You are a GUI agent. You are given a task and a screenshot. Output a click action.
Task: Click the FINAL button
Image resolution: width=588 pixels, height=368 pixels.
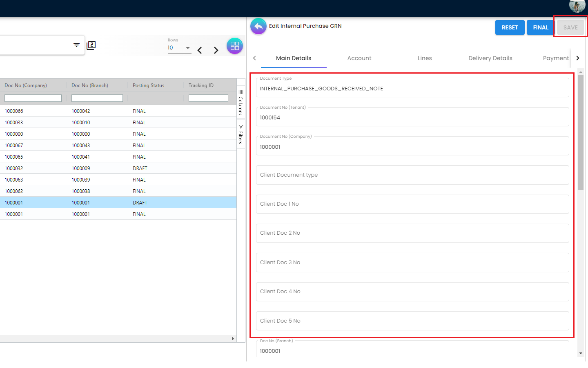pyautogui.click(x=540, y=27)
